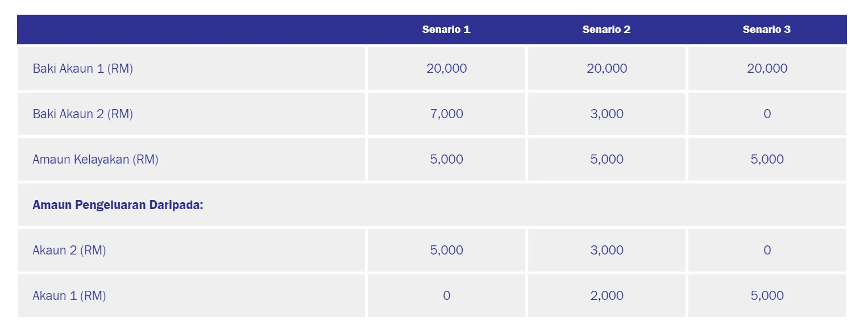Click the Baki Akaun 2 (RM) row label
The width and height of the screenshot is (868, 334).
coord(83,114)
